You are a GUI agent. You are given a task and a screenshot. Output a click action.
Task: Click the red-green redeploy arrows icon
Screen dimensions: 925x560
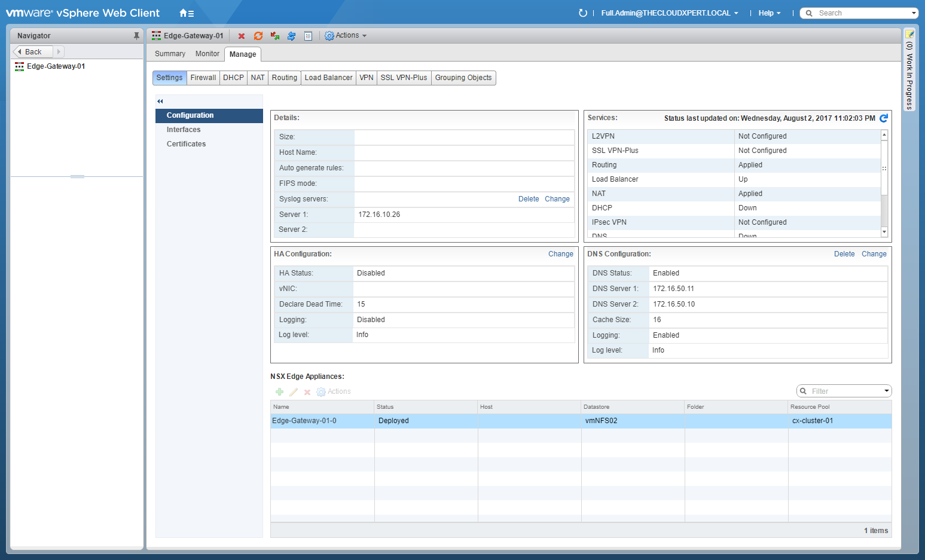tap(275, 36)
